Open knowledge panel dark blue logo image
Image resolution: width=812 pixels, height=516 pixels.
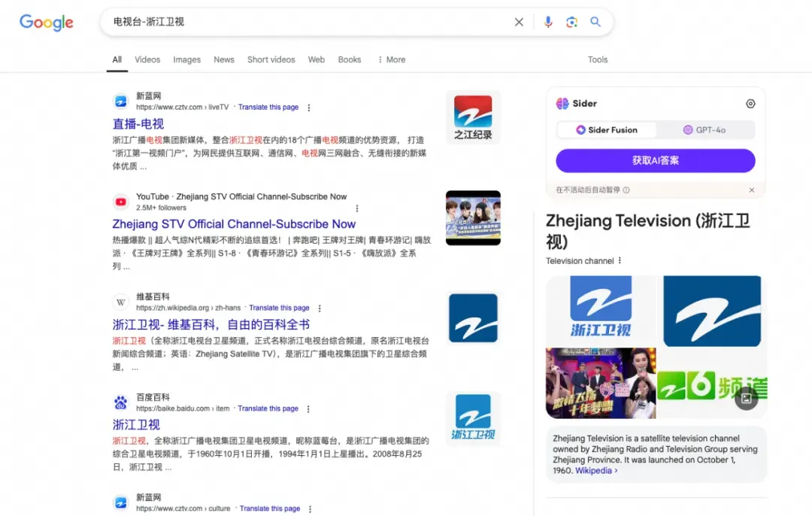click(x=712, y=311)
